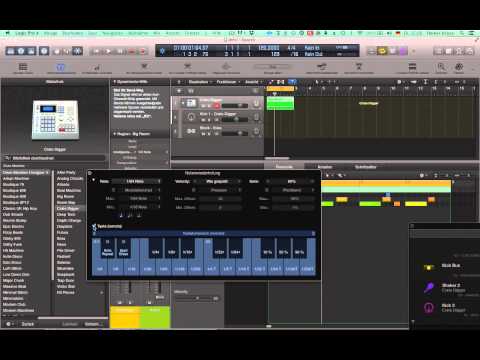Open the Colors palette toolbar icon
This screenshot has height=360, width=480.
point(459,67)
